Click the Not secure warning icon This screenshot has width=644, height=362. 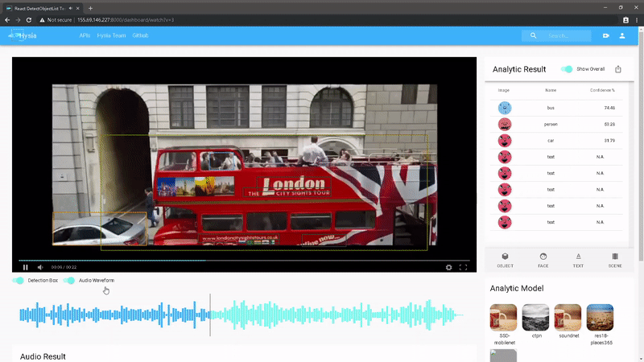pos(42,19)
